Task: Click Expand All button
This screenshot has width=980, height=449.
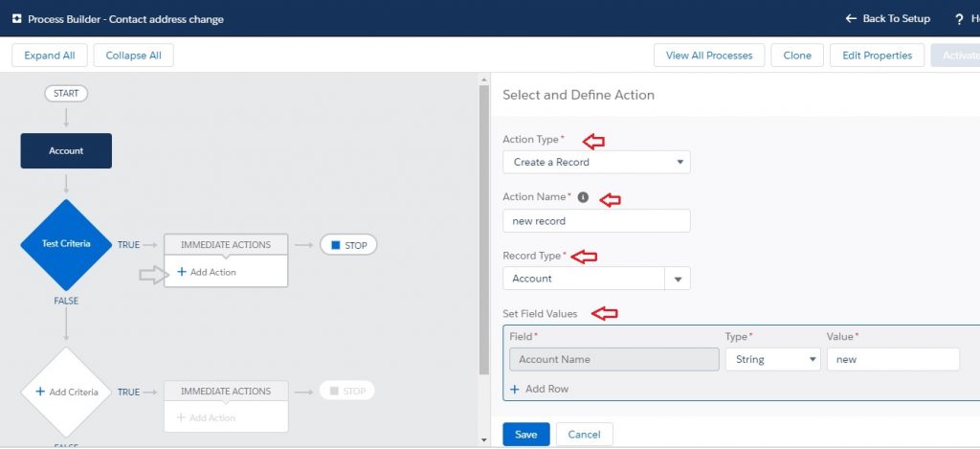Action: [x=50, y=56]
